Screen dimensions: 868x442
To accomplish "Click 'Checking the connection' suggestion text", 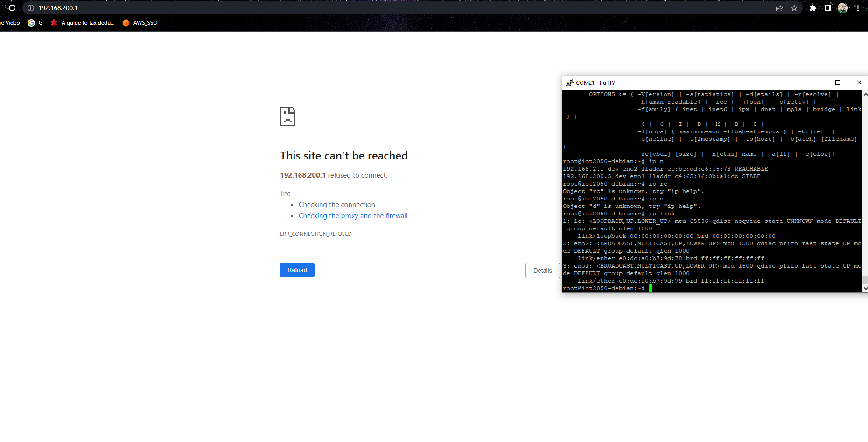I will (337, 205).
